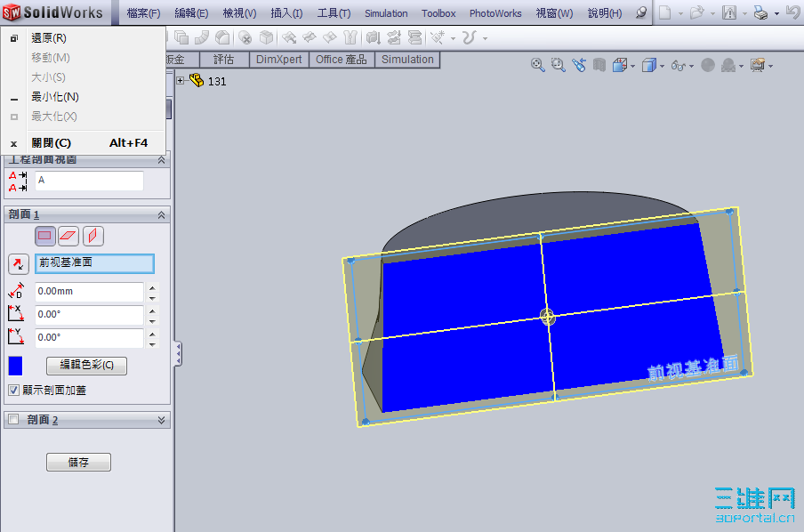The height and width of the screenshot is (532, 804).
Task: Collapse the 工程剖面視圖 panel chevron
Action: click(161, 160)
